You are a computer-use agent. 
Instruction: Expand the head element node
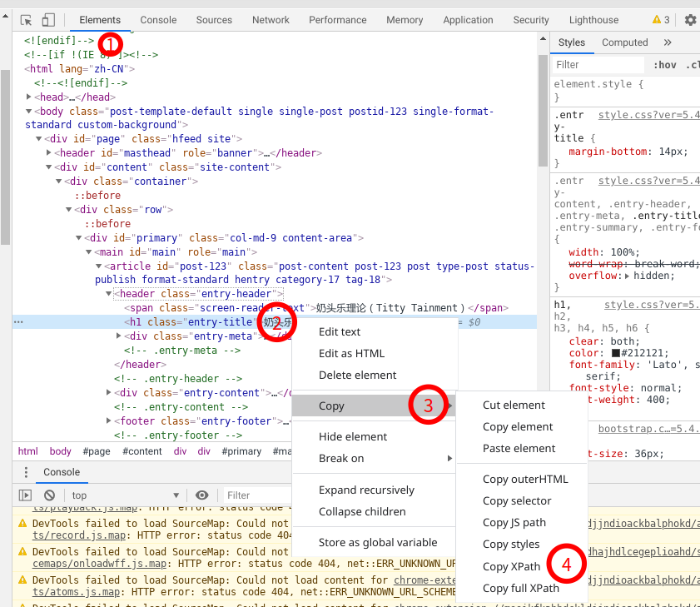[28, 97]
